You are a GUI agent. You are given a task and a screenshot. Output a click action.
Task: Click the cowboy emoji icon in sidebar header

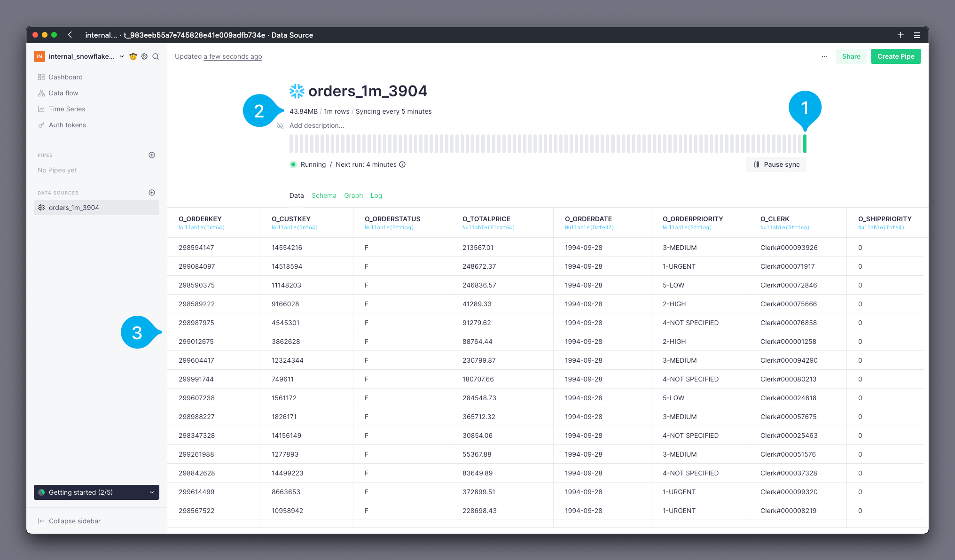click(133, 56)
